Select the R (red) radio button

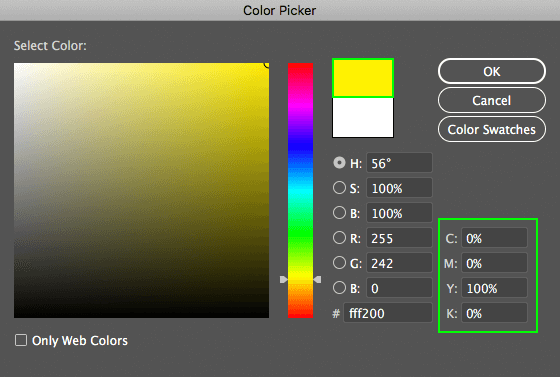(x=339, y=238)
